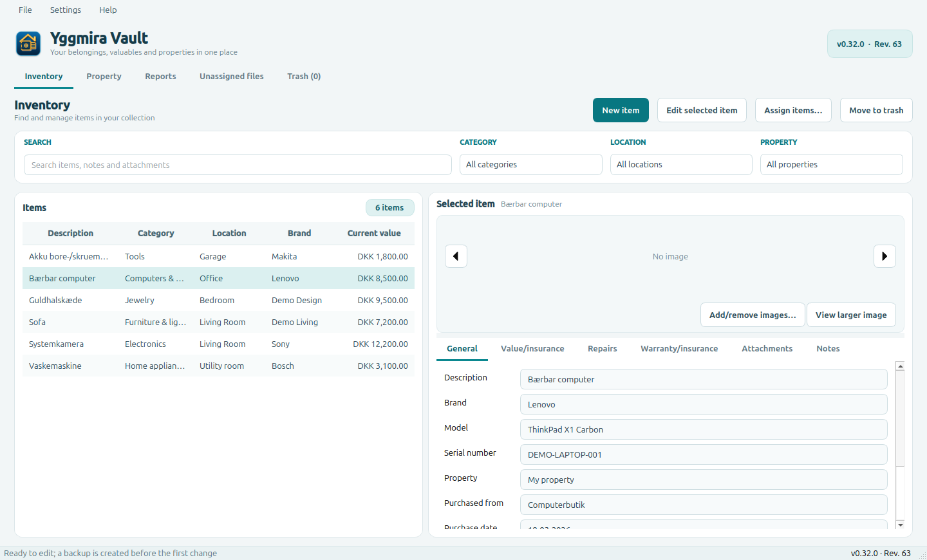
Task: Click details scrollbar up arrow
Action: tap(900, 366)
